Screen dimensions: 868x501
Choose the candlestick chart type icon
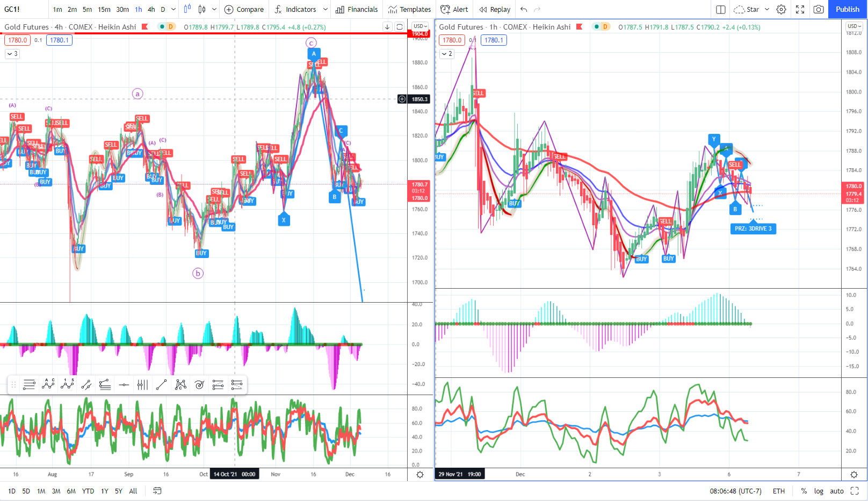202,9
